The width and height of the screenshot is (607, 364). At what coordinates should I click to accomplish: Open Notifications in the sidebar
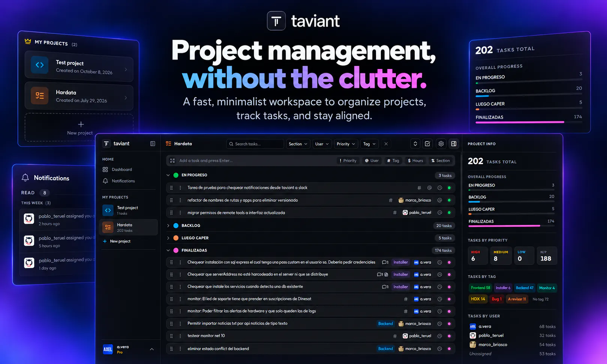coord(118,181)
